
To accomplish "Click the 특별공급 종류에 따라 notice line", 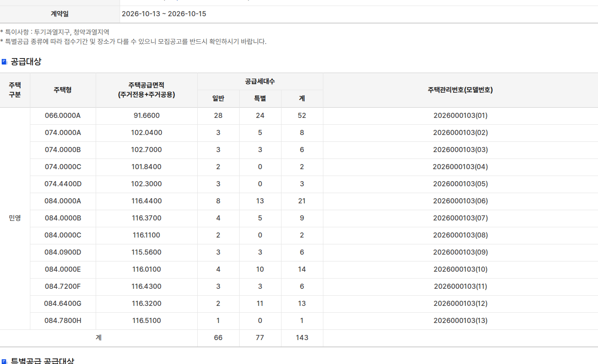I will click(133, 41).
